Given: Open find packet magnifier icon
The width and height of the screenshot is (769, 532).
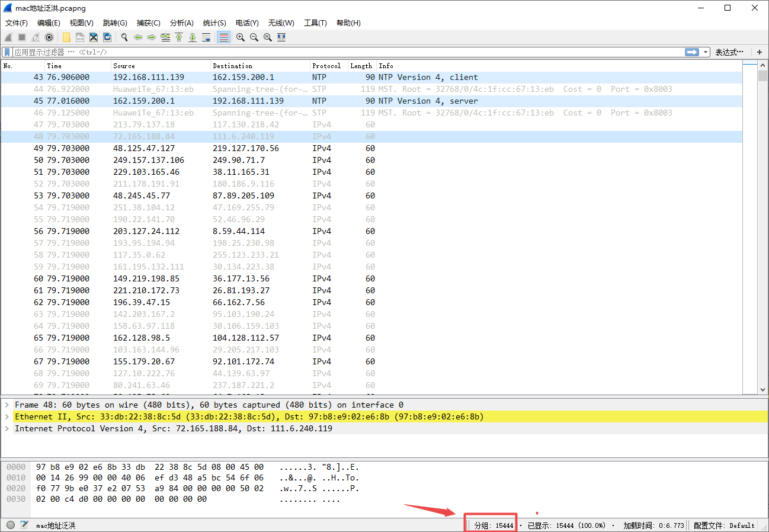Looking at the screenshot, I should [124, 37].
